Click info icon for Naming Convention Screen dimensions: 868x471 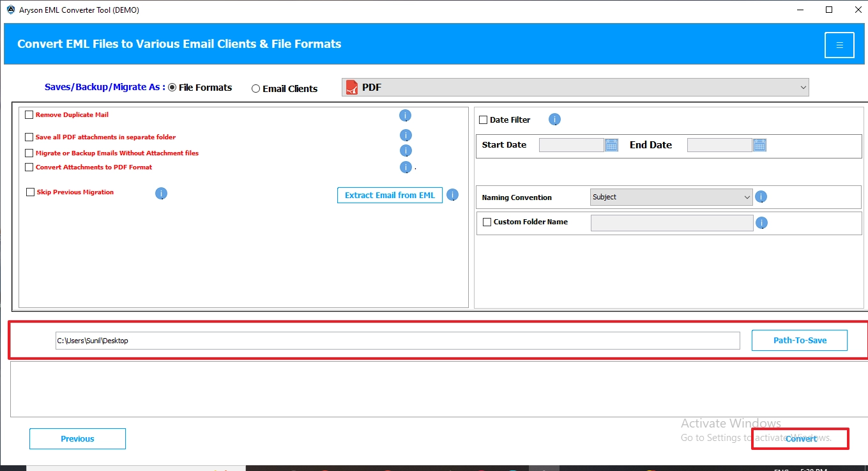click(x=761, y=197)
